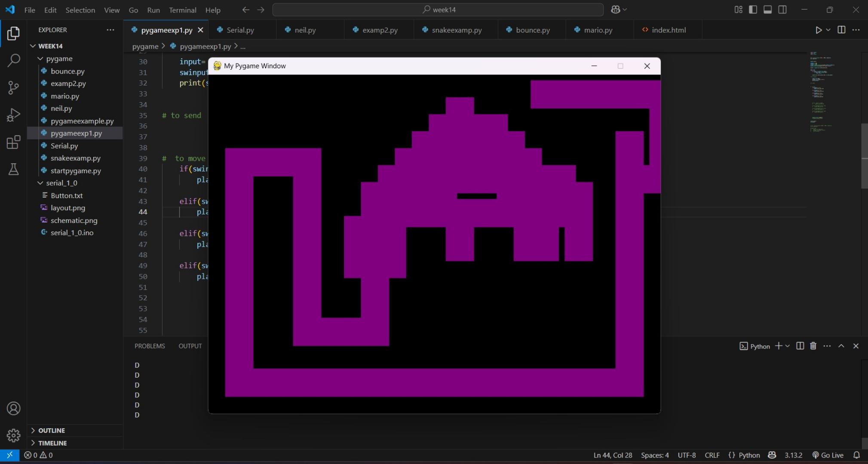Open Copilot chat menu in title bar

pyautogui.click(x=619, y=9)
